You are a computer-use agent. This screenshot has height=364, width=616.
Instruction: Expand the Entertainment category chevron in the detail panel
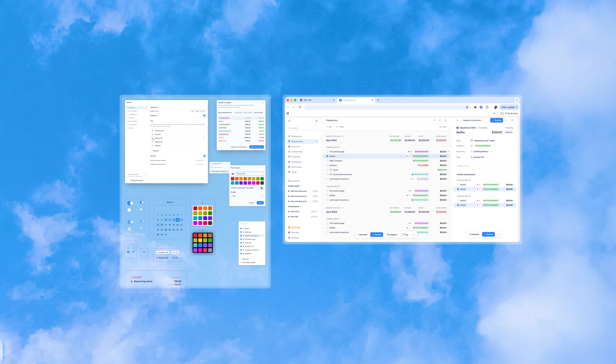click(x=494, y=146)
